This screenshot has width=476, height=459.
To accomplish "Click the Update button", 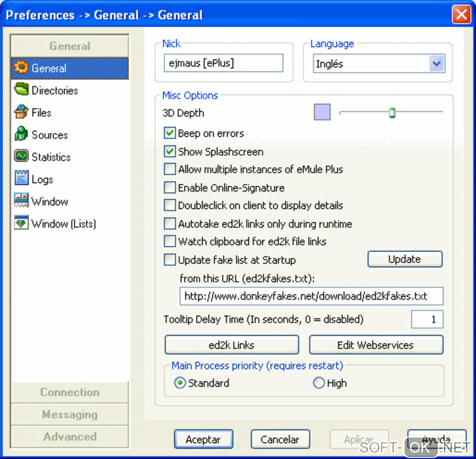I will pyautogui.click(x=405, y=259).
